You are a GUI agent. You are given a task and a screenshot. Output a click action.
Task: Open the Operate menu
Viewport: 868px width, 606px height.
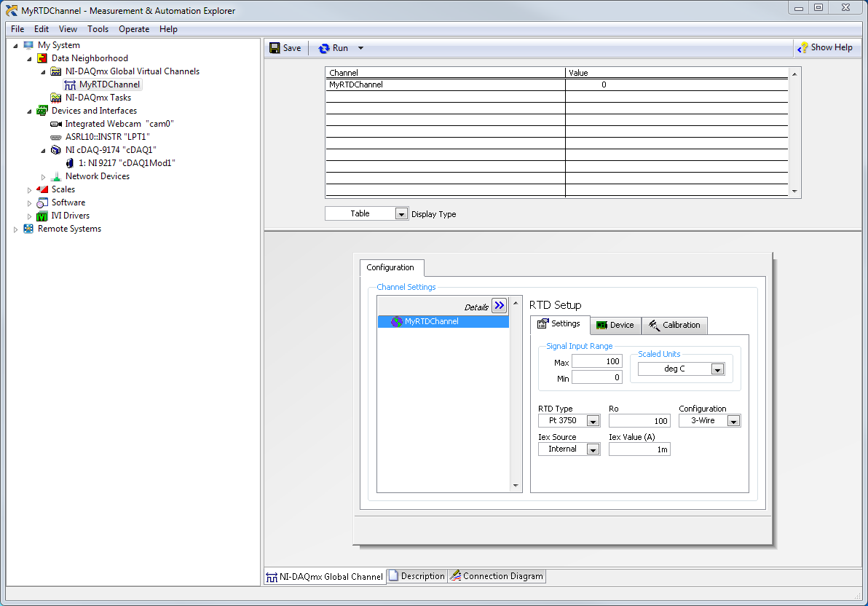click(134, 29)
